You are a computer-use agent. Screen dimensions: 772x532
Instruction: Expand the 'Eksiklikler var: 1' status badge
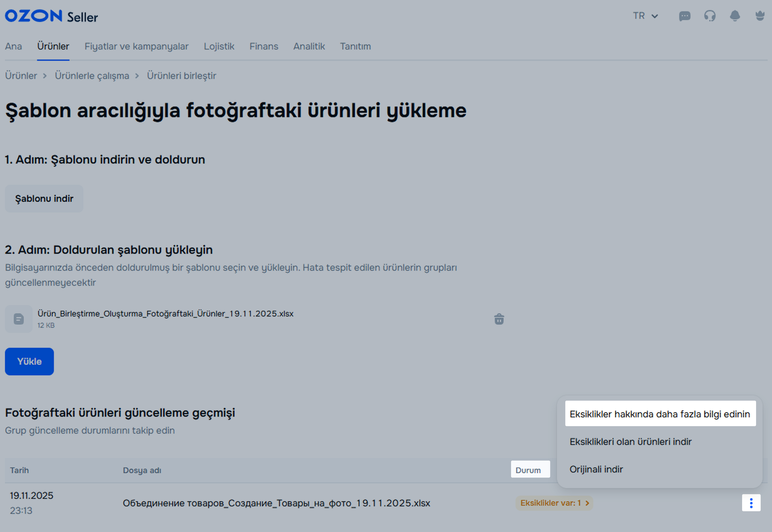pyautogui.click(x=554, y=503)
